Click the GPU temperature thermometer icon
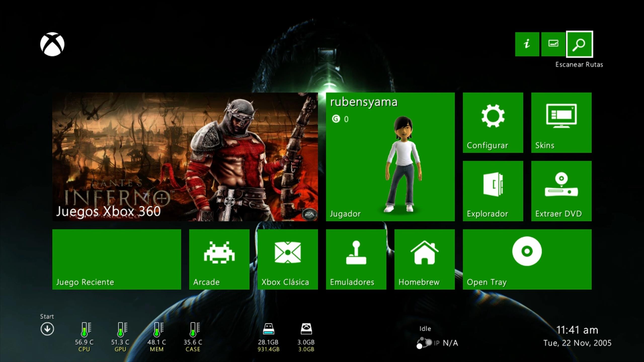Screen dimensions: 644x362 [x=122, y=330]
